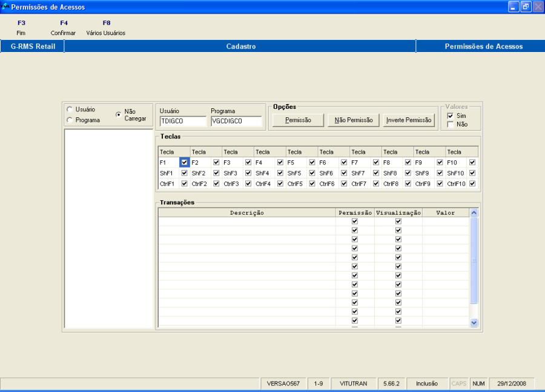Toggle the CtrlF8 key checkbox
545x392 pixels.
(x=408, y=184)
